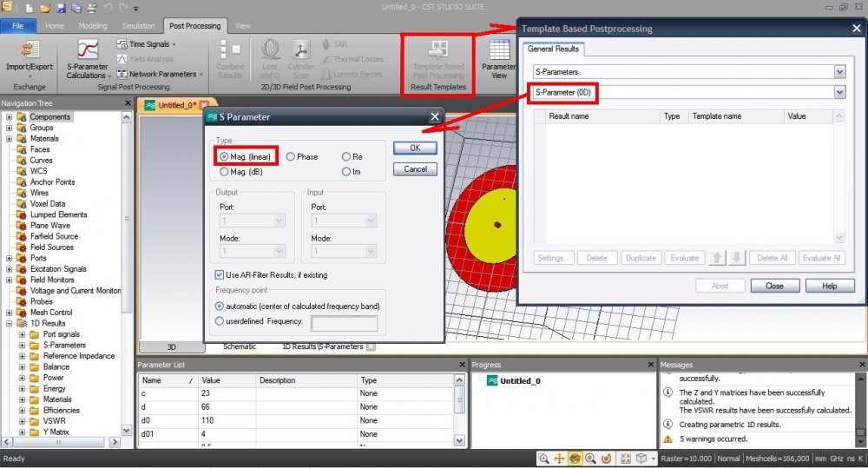Click the Cylinder Scan tool

(300, 58)
